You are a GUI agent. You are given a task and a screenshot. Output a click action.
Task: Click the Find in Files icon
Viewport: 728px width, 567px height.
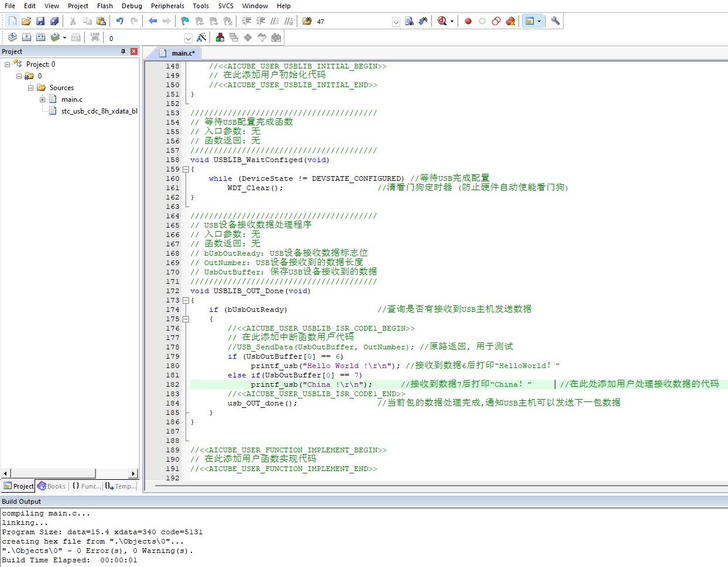[x=307, y=21]
